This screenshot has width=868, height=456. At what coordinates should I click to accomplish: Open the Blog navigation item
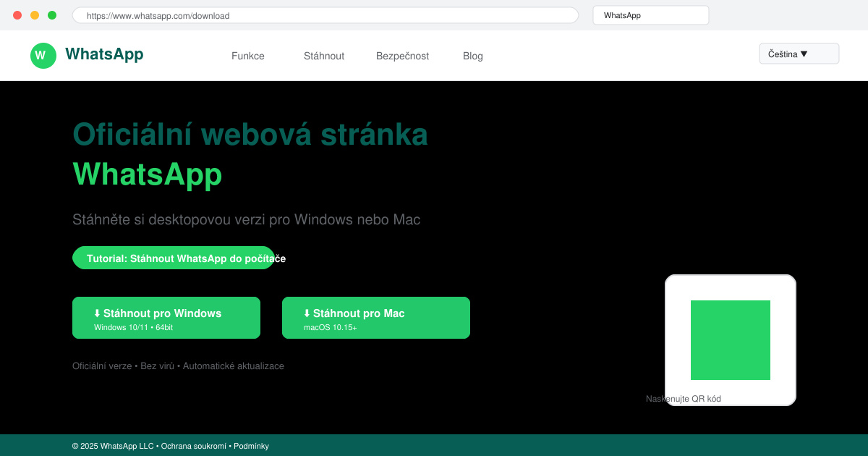[473, 56]
